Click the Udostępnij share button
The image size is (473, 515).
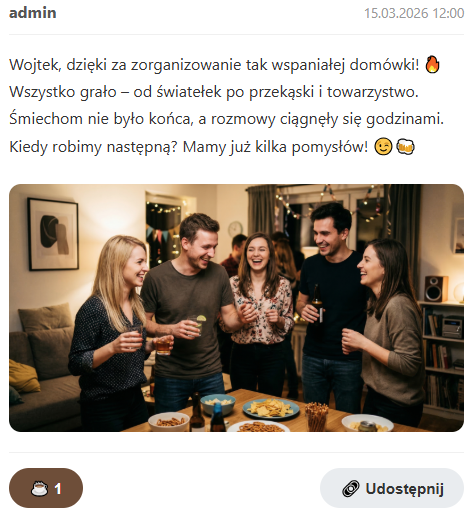coord(392,488)
